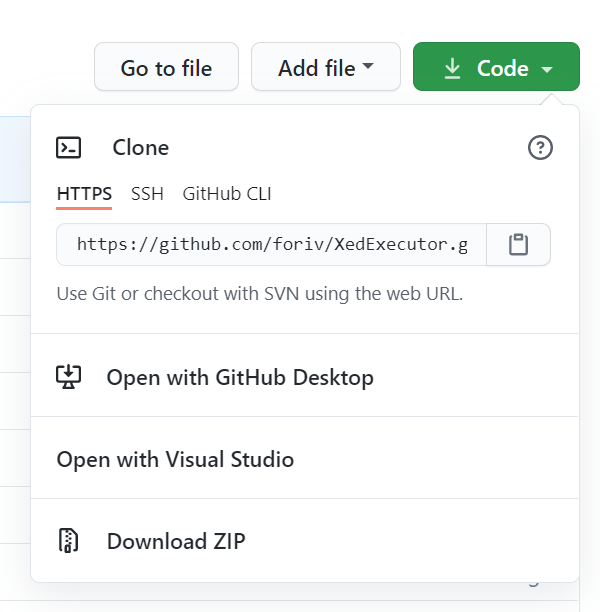Select the HTTPS clone tab
The image size is (600, 612).
[84, 194]
